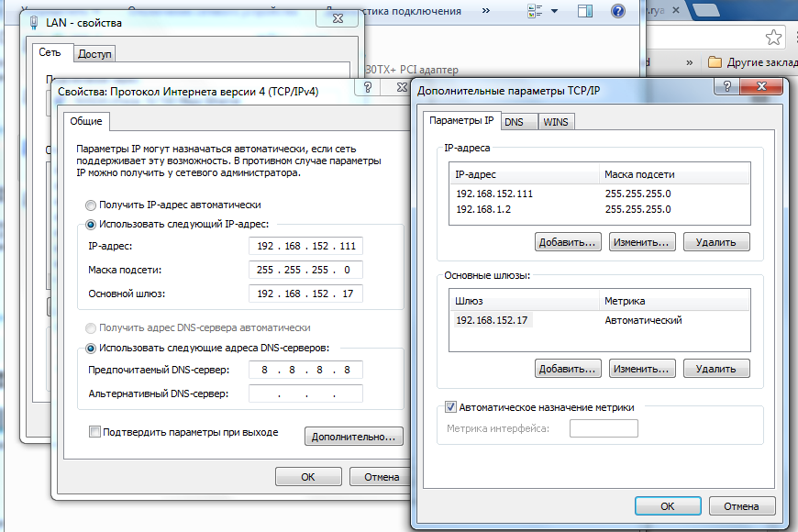Click the browser bookmark star icon
Viewport: 798px width, 532px height.
pos(773,37)
